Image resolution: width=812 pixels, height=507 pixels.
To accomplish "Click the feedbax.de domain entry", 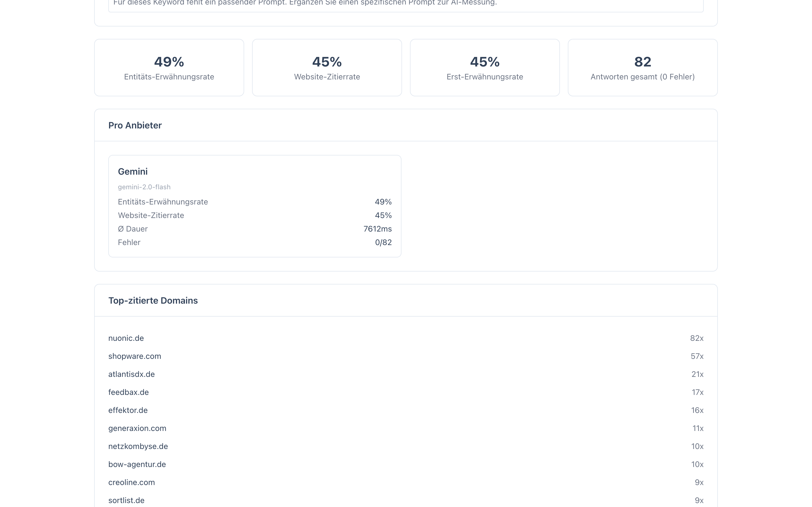I will (x=128, y=392).
